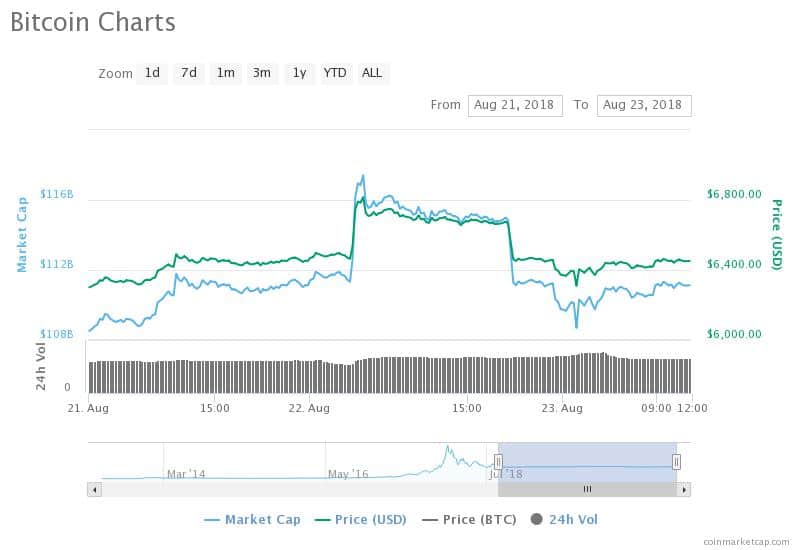Select the YTD zoom range

click(335, 73)
